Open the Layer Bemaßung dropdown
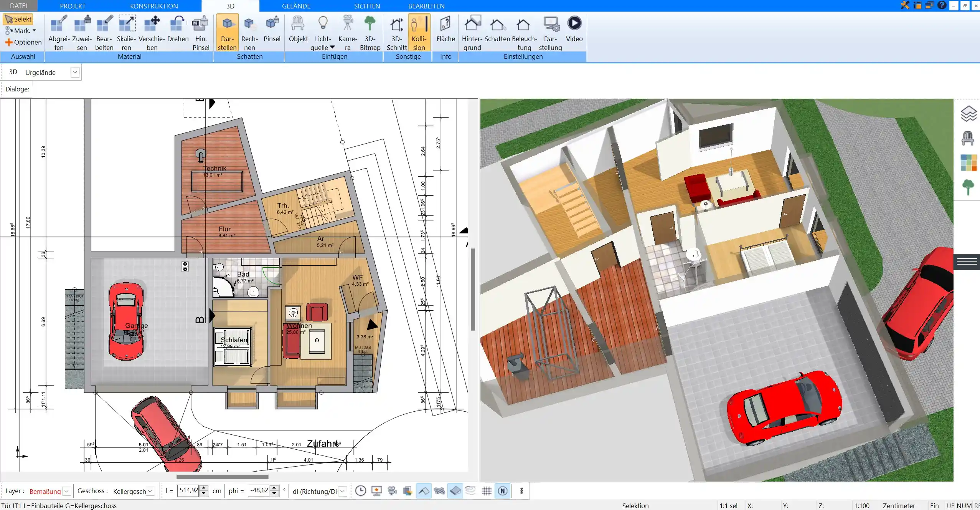The image size is (980, 510). tap(66, 491)
